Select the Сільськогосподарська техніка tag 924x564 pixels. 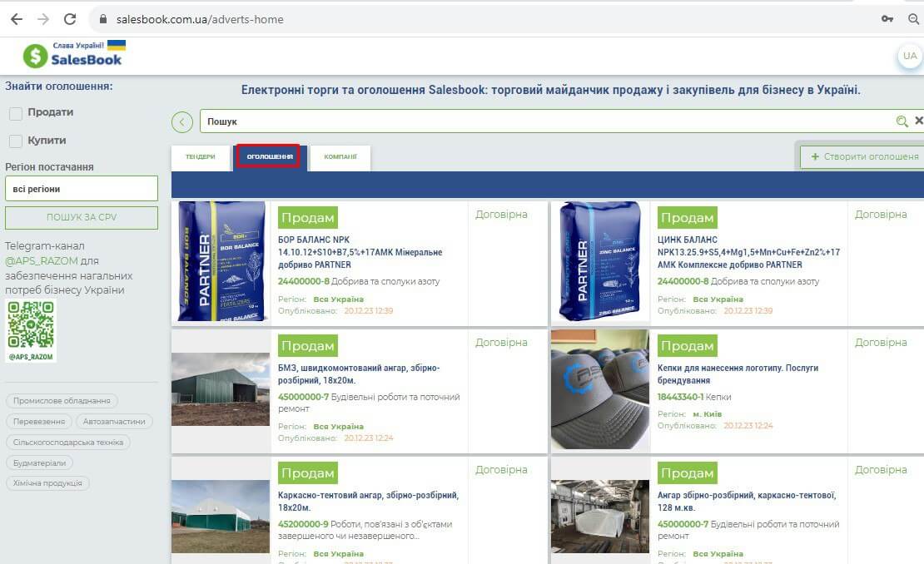tap(68, 443)
